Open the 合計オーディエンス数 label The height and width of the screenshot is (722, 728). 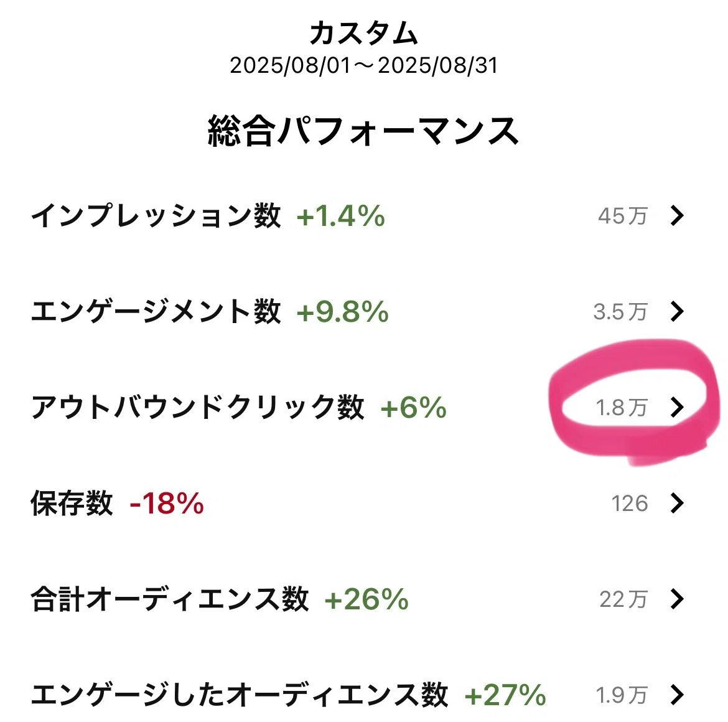point(170,599)
